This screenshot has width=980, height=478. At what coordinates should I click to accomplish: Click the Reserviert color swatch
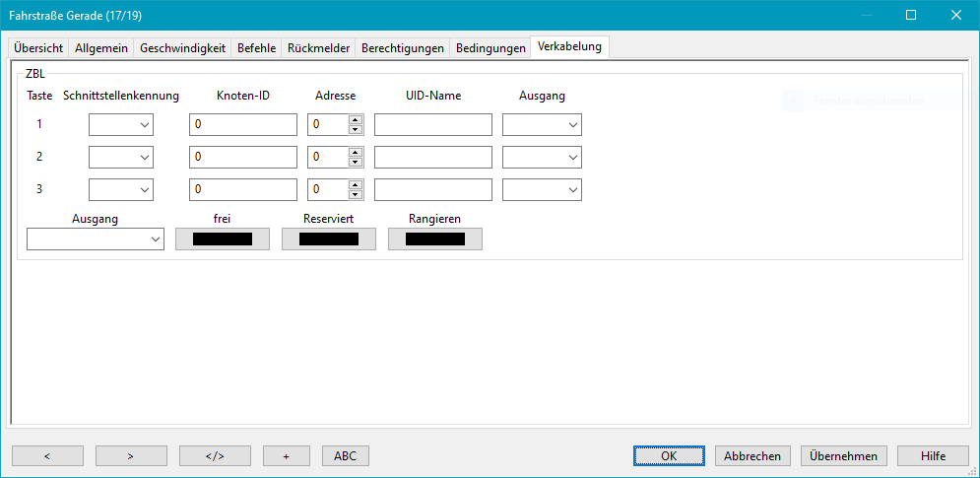(x=329, y=239)
